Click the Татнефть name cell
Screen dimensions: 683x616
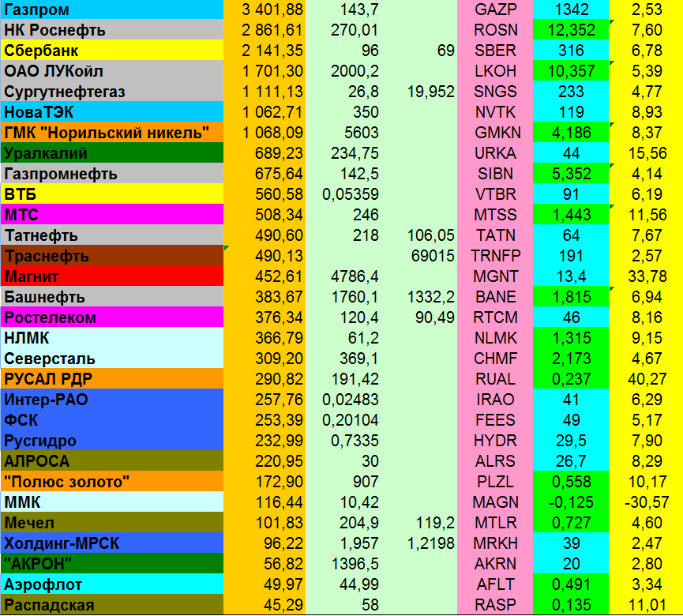(x=112, y=235)
